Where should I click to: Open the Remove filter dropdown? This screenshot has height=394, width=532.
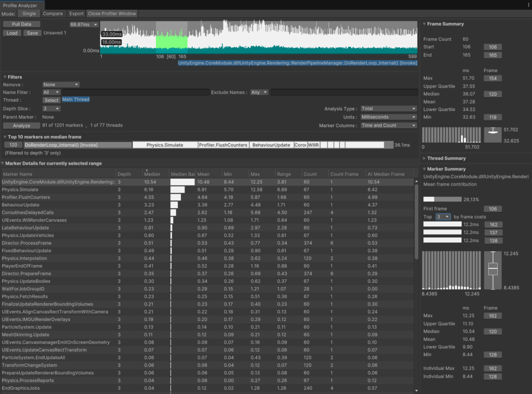[x=61, y=85]
